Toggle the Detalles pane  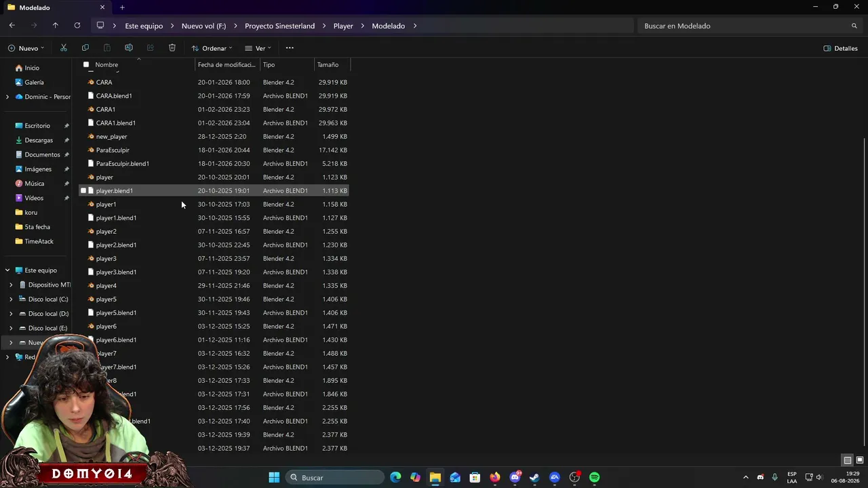(x=840, y=48)
